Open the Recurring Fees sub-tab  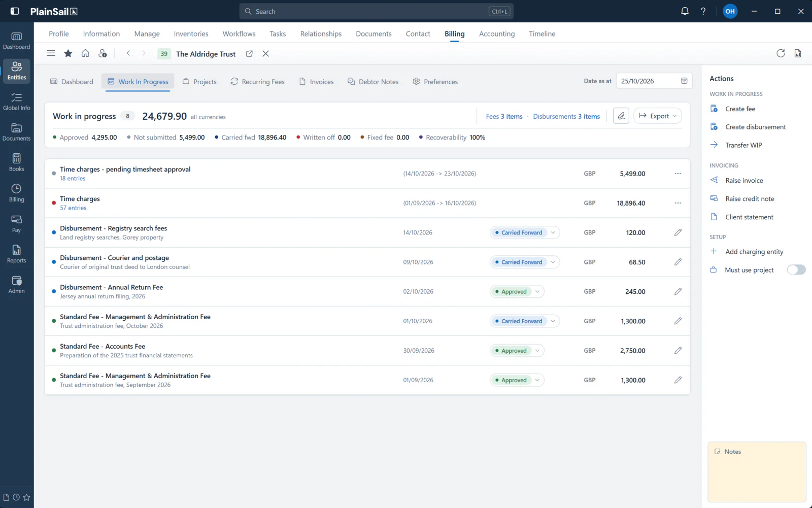tap(257, 82)
